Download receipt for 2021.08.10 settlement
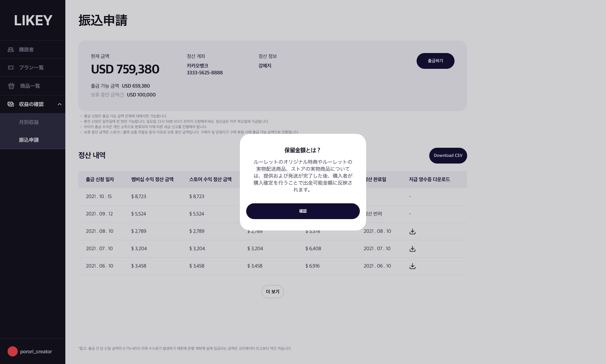 pyautogui.click(x=412, y=231)
